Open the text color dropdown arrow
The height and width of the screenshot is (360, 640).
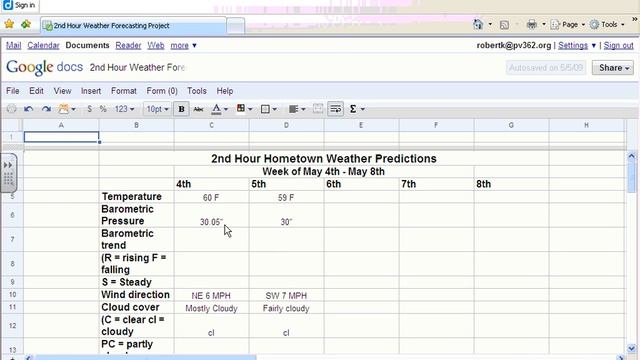tap(226, 109)
